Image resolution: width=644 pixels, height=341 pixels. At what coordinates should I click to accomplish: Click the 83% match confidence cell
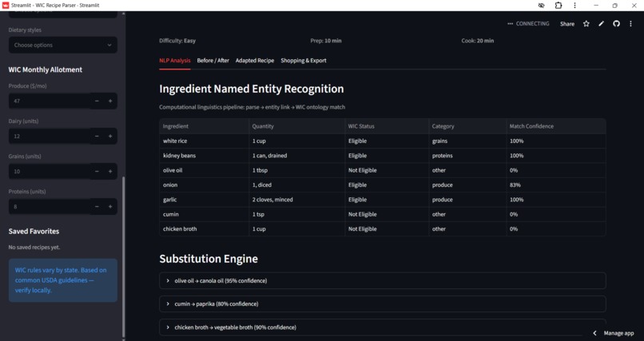(556, 185)
